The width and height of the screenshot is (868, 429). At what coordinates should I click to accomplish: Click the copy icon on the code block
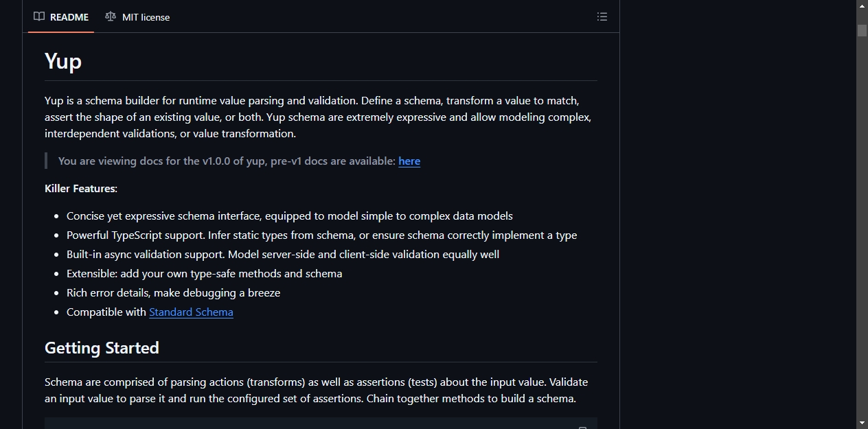(582, 427)
